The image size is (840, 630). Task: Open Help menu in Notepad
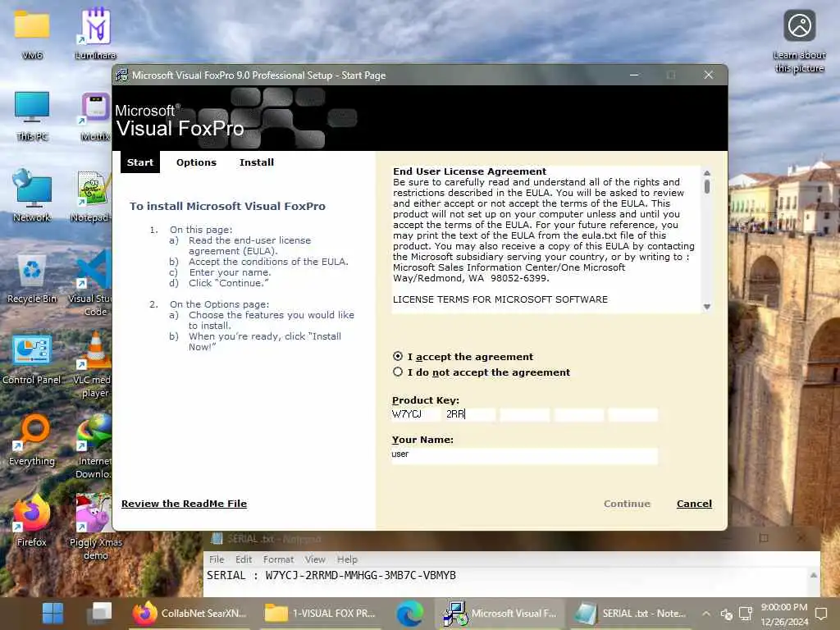(347, 559)
